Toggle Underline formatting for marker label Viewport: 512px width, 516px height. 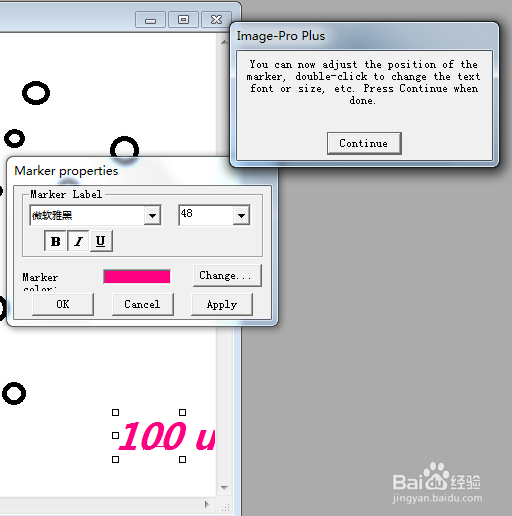tap(101, 241)
